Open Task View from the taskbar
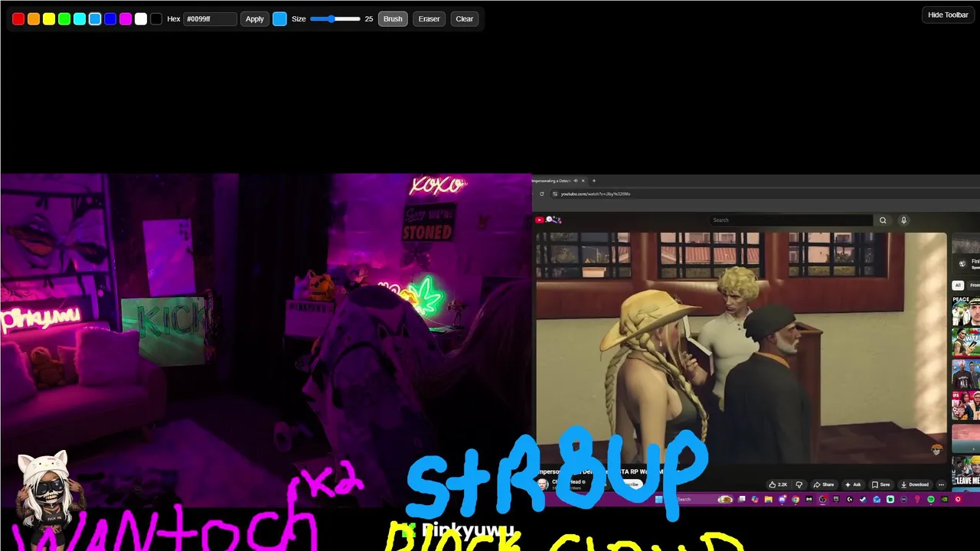The width and height of the screenshot is (980, 551). pyautogui.click(x=741, y=500)
